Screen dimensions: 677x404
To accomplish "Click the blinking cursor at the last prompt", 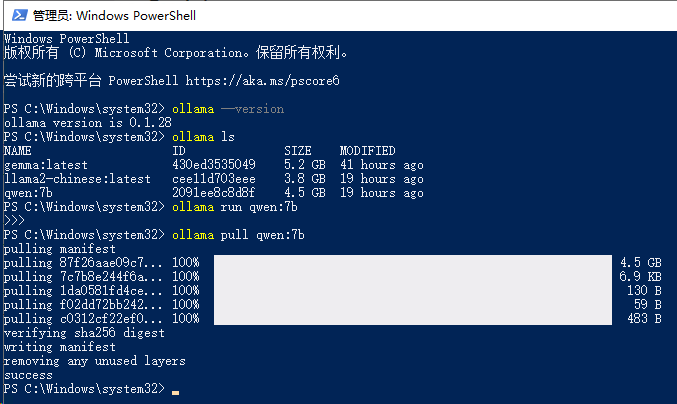I will point(175,390).
